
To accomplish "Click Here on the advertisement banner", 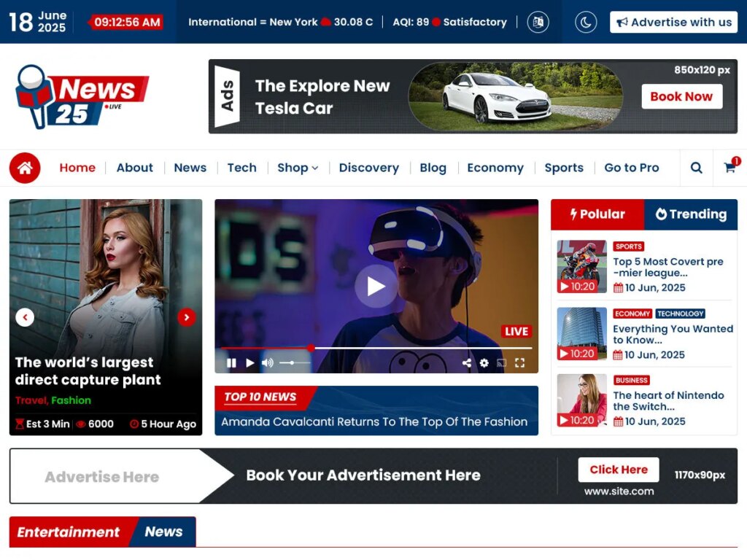I will pyautogui.click(x=618, y=470).
